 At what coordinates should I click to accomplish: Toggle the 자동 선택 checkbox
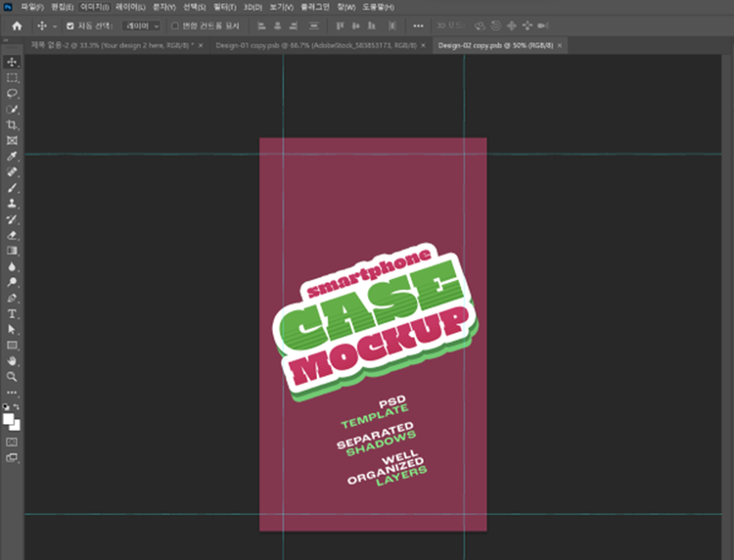(x=69, y=25)
